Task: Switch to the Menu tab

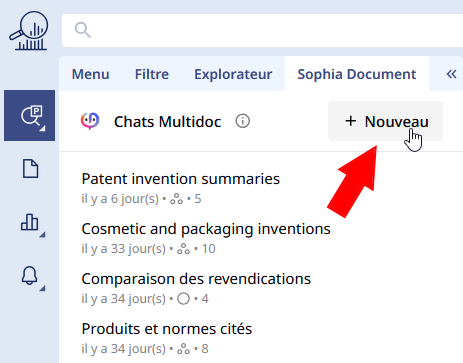Action: tap(91, 74)
